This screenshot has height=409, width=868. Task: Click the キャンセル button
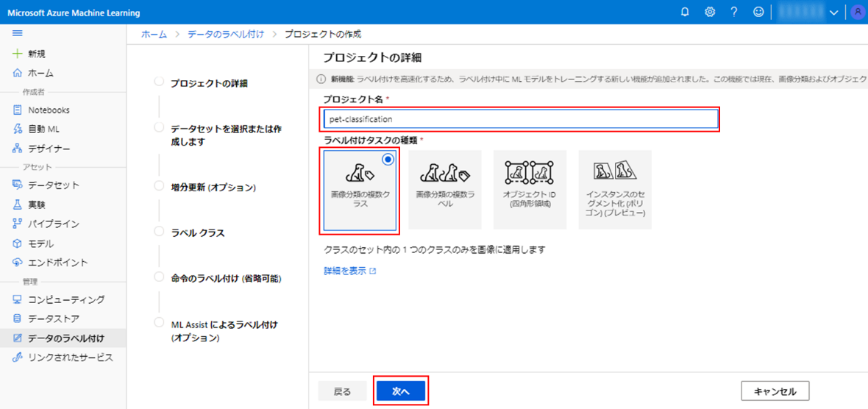tap(775, 391)
